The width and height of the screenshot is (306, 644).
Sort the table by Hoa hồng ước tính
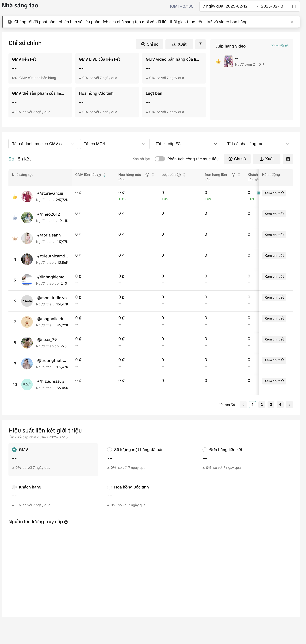coord(153,175)
